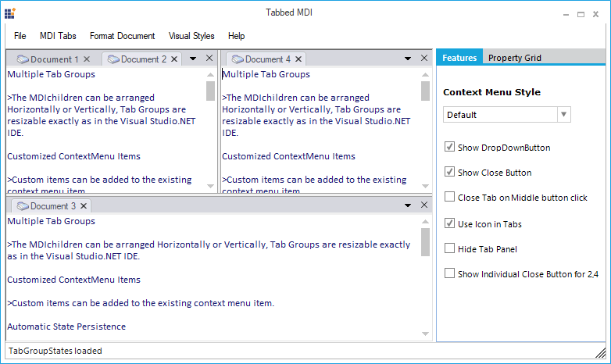Click scroll-down arrow in Document 4 pane
Image resolution: width=611 pixels, height=364 pixels.
pyautogui.click(x=425, y=186)
